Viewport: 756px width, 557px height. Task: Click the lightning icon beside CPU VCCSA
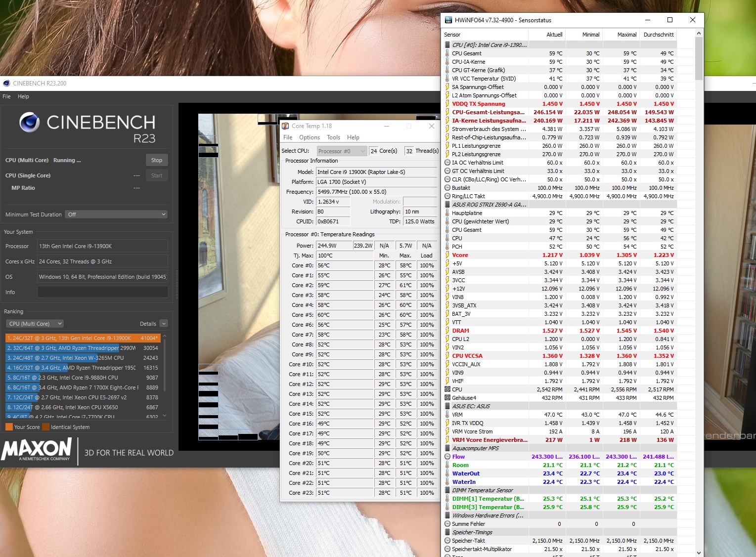(x=447, y=356)
